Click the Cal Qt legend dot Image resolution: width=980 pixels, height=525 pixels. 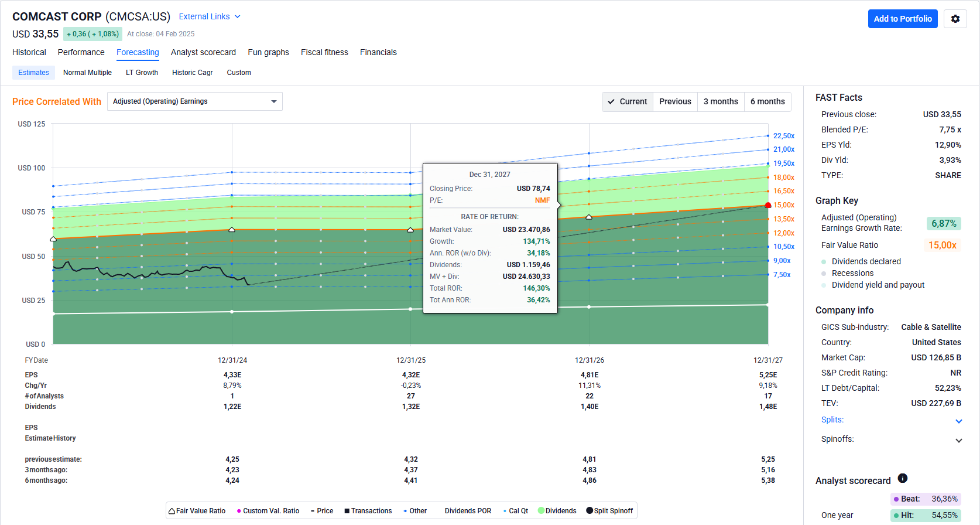coord(505,511)
